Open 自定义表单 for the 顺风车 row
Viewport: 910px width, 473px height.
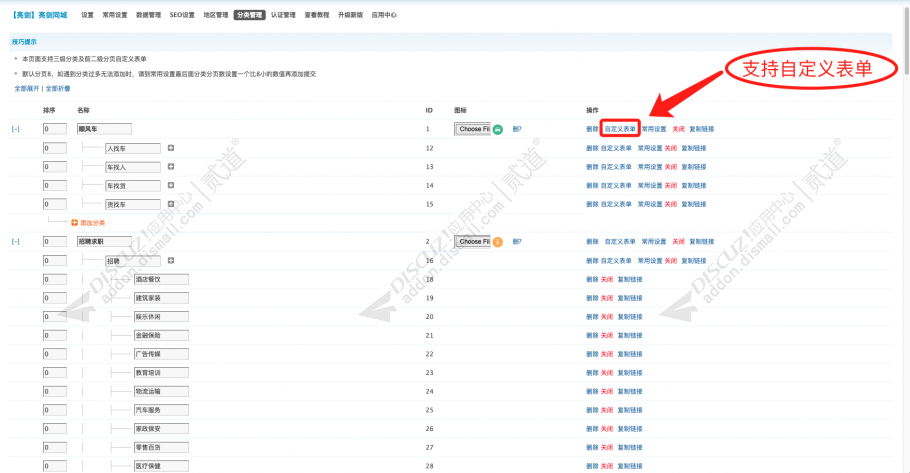pyautogui.click(x=620, y=129)
